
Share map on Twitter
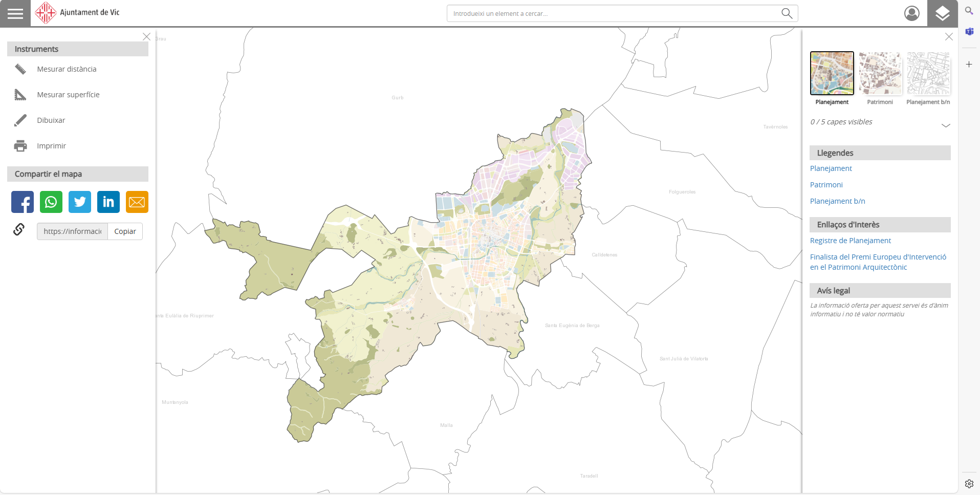click(x=80, y=202)
